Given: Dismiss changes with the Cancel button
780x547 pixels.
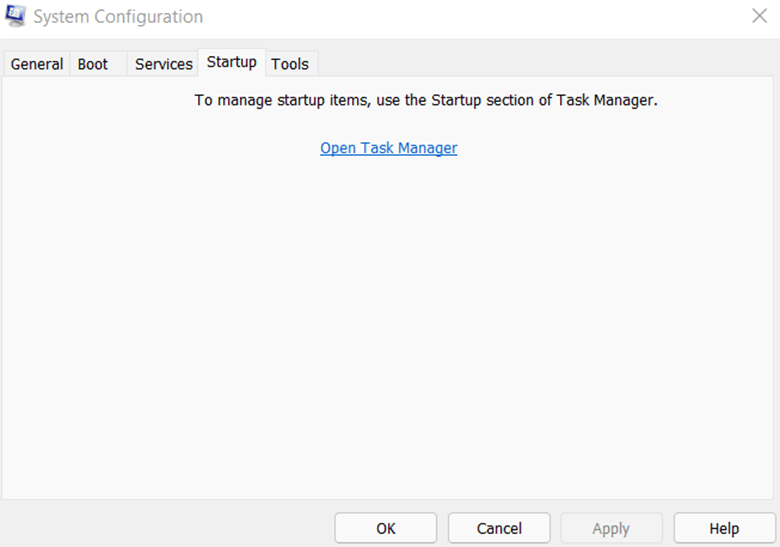Looking at the screenshot, I should click(499, 528).
